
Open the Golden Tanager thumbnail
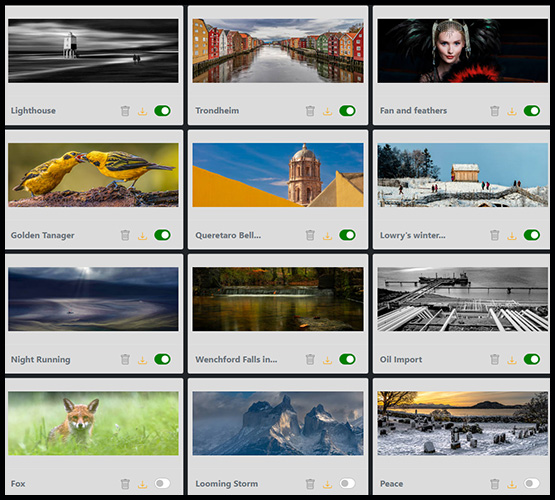[93, 175]
